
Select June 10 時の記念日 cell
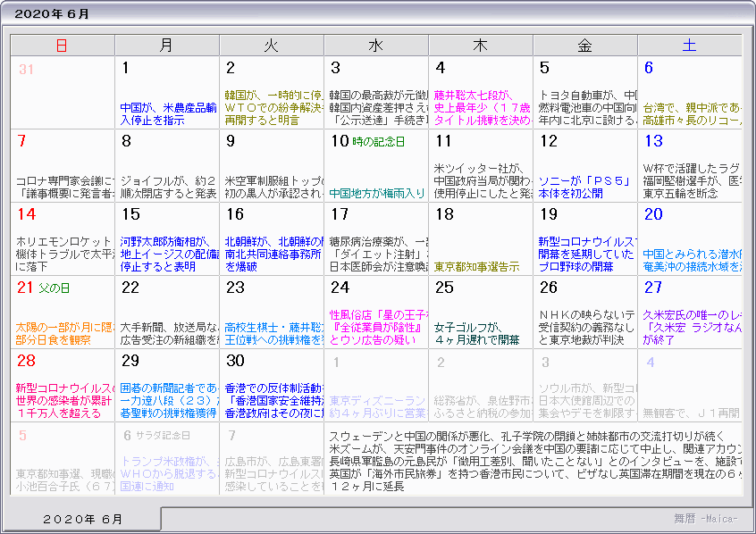[x=376, y=165]
